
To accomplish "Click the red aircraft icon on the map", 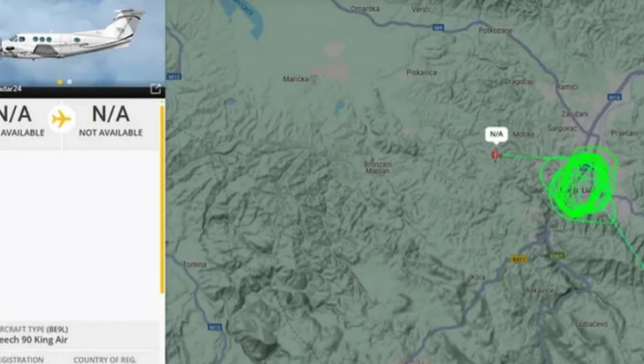I will tap(496, 155).
